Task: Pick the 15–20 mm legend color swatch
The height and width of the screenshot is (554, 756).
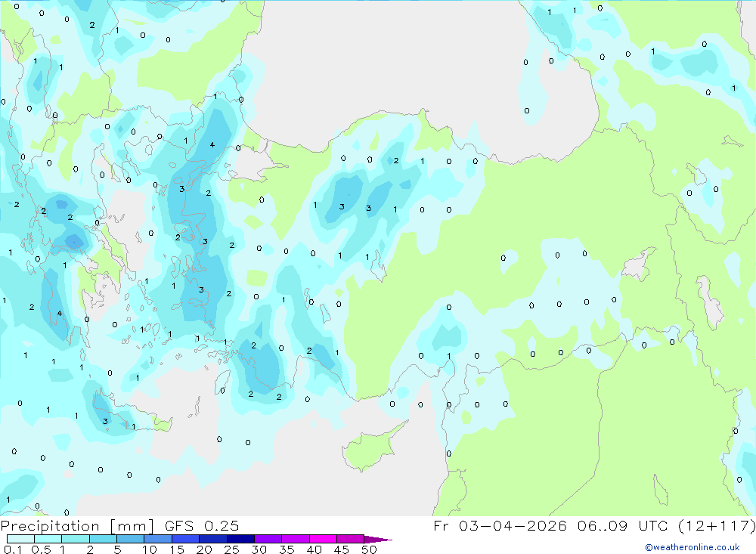Action: [x=186, y=539]
